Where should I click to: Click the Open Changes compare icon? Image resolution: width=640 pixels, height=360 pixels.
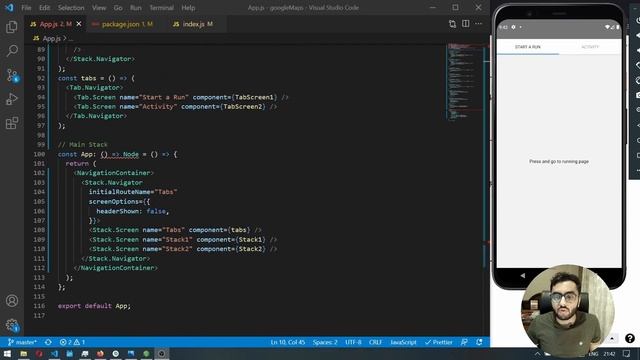452,24
